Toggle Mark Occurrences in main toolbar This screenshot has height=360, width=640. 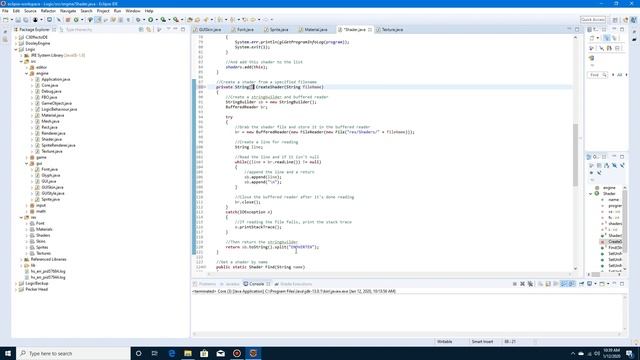[x=98, y=20]
